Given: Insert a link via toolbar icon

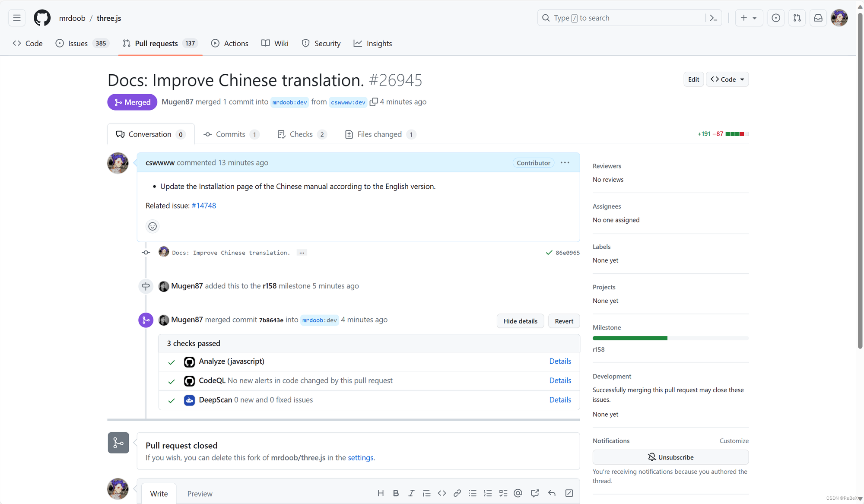Looking at the screenshot, I should click(x=457, y=493).
